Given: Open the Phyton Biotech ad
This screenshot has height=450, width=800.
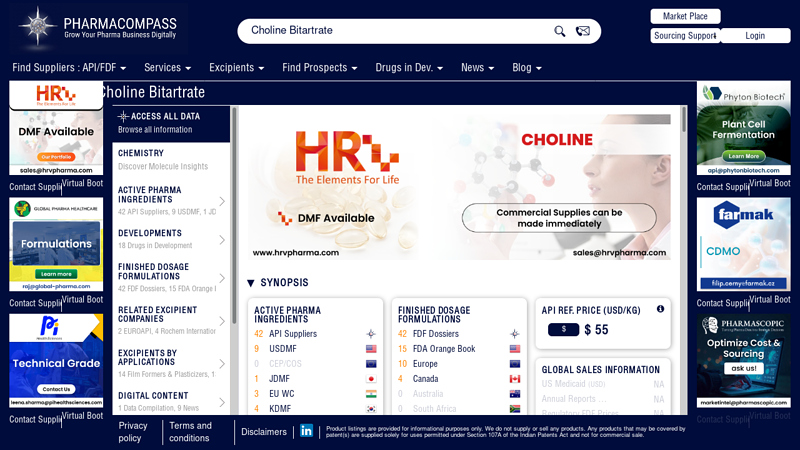Looking at the screenshot, I should pyautogui.click(x=744, y=128).
